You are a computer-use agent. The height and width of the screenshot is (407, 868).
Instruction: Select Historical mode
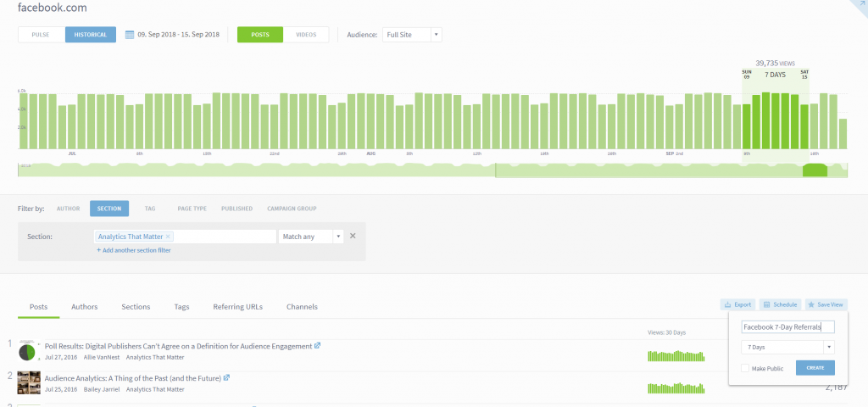point(91,34)
